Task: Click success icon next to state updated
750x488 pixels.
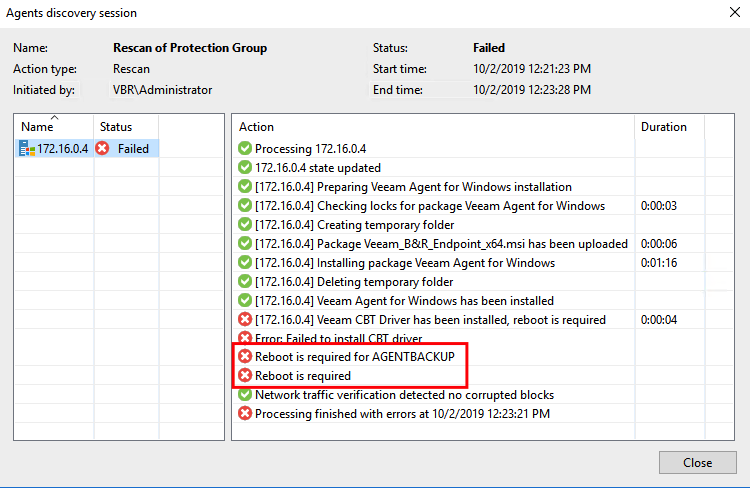Action: [245, 168]
